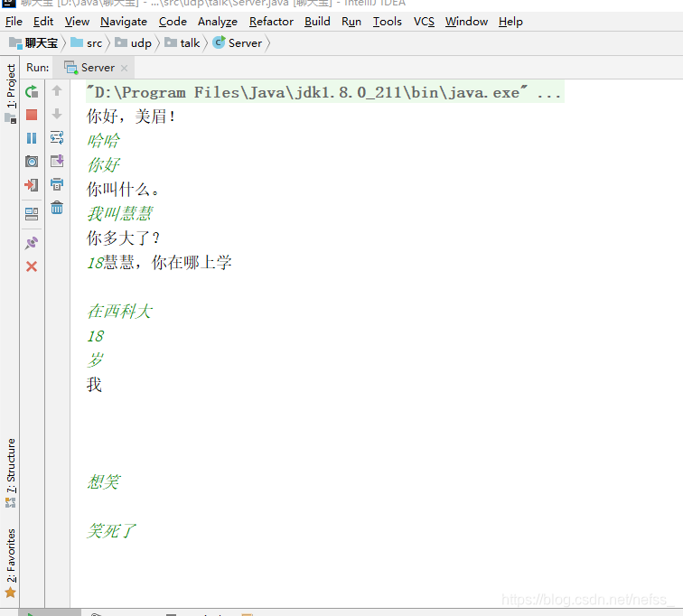The image size is (683, 616).
Task: Click the Up the Stack Trace arrow
Action: click(x=57, y=90)
